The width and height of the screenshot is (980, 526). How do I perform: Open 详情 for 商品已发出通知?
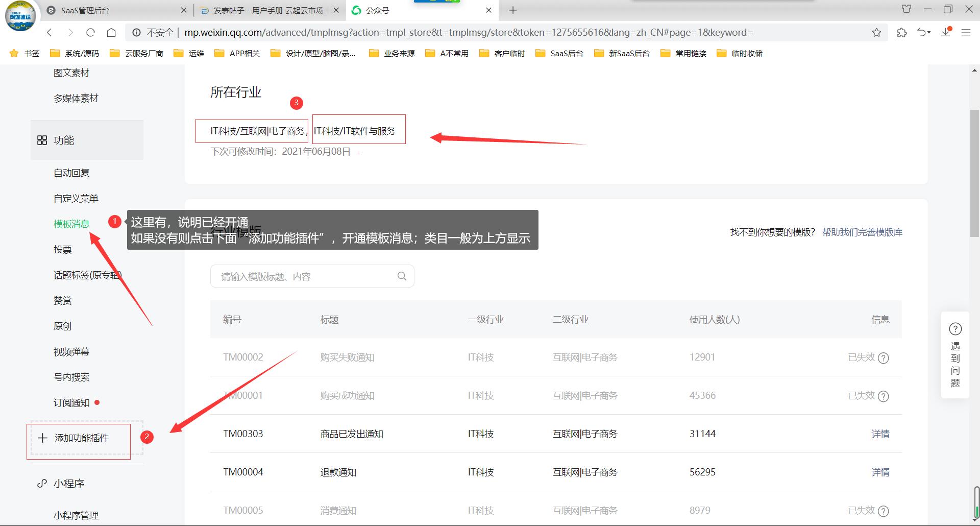tap(880, 434)
